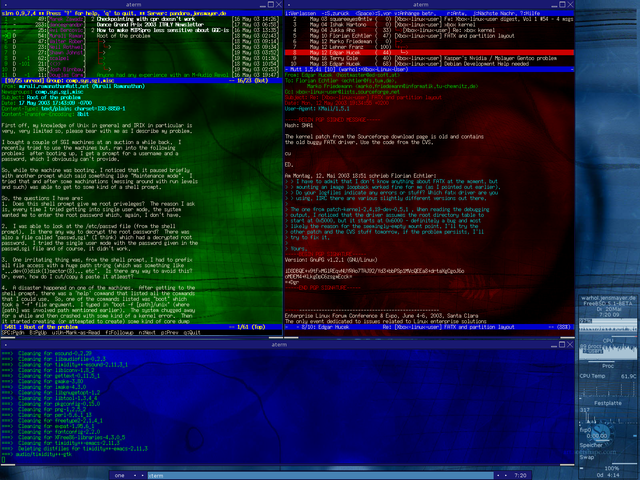Select Mutt message from Ishak Hartono
640x480 pixels.
pyautogui.click(x=429, y=24)
